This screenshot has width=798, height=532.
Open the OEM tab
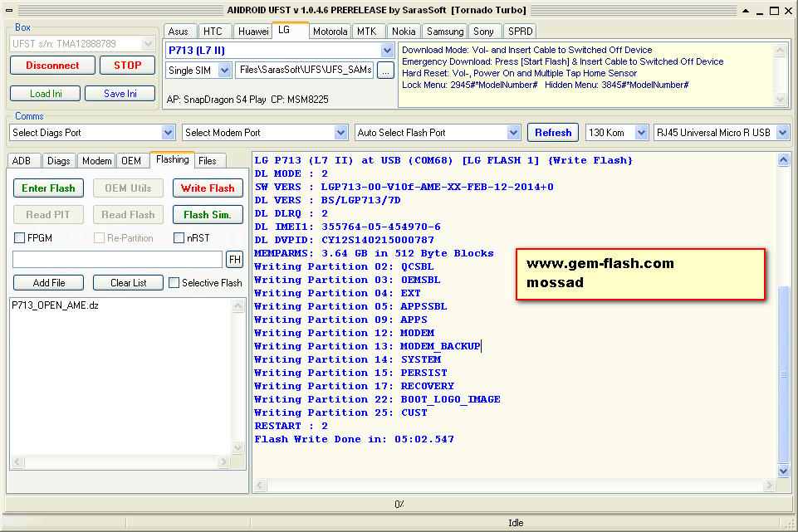tap(131, 161)
